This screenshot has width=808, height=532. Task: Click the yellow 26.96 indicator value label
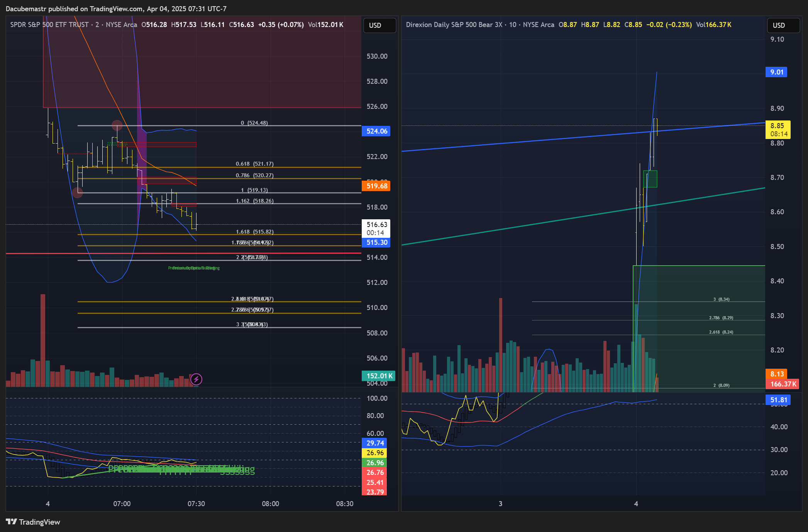click(x=374, y=453)
